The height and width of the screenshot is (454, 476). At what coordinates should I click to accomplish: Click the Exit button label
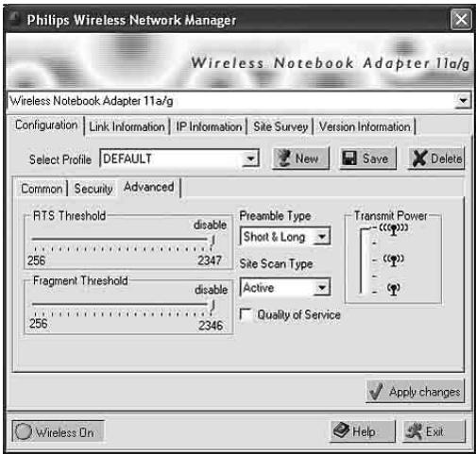coord(434,431)
